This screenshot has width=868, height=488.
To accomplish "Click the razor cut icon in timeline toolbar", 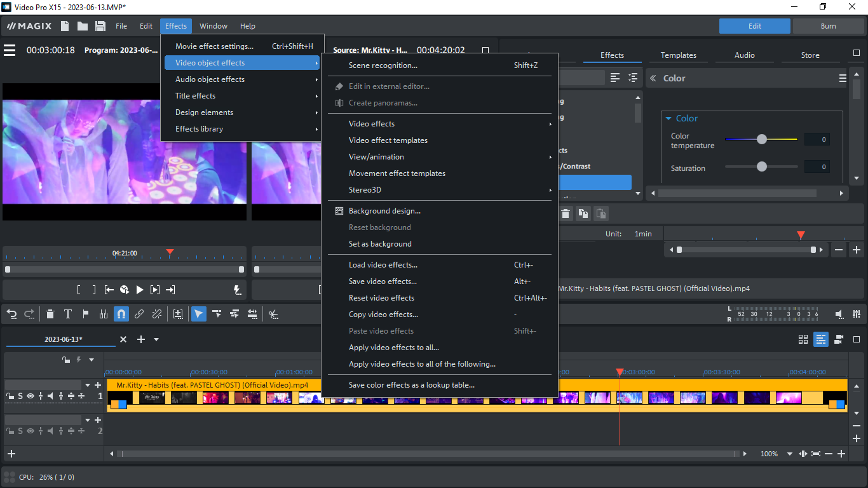I will point(273,314).
